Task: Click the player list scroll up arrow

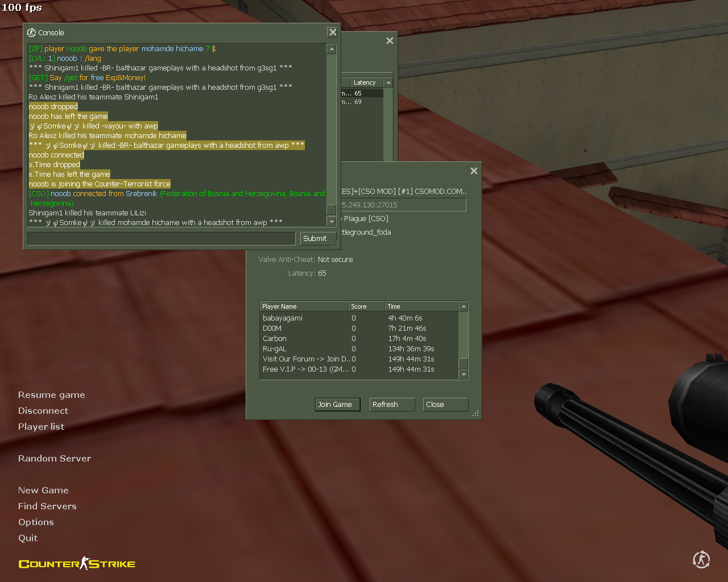Action: 464,306
